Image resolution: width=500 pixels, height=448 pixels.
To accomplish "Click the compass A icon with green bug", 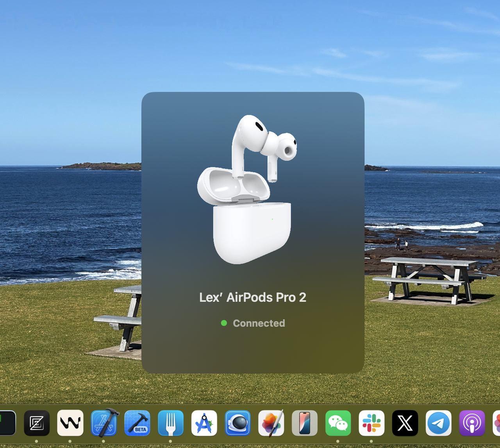I will point(204,423).
